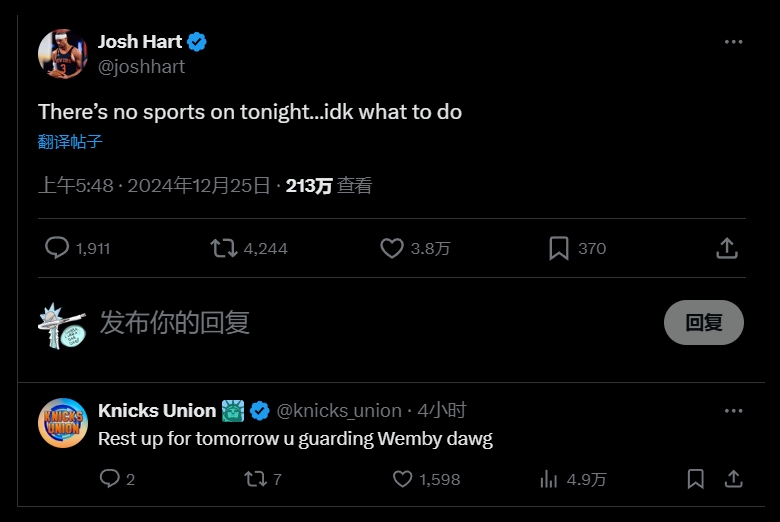Bookmark the Knicks Union comment
780x522 pixels.
click(695, 479)
